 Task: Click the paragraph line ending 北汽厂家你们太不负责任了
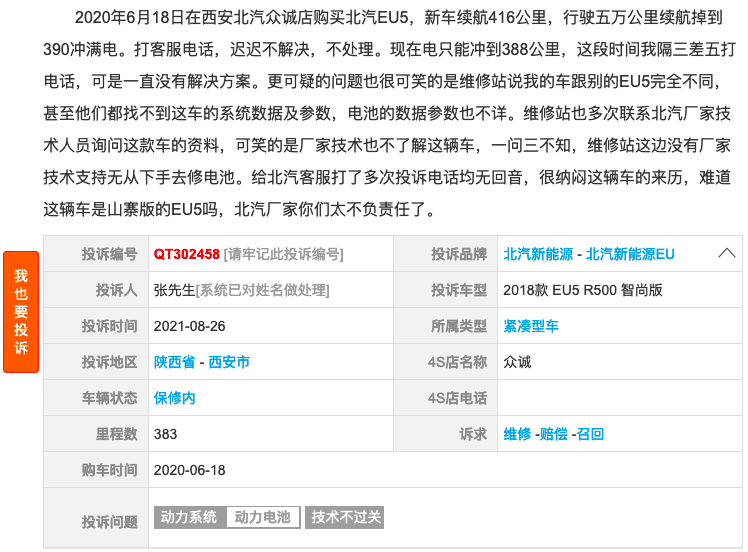(x=239, y=209)
